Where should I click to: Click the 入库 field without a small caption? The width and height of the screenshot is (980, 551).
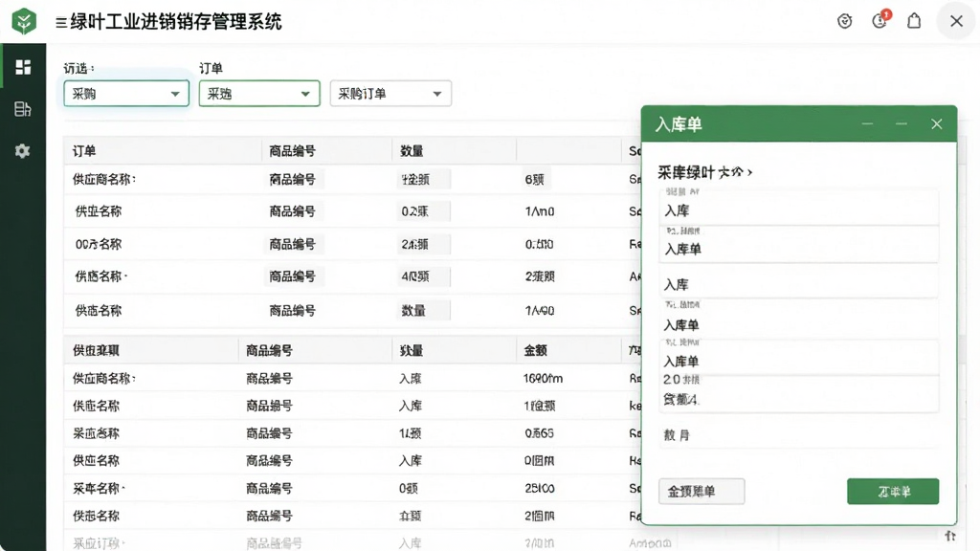[x=799, y=282]
